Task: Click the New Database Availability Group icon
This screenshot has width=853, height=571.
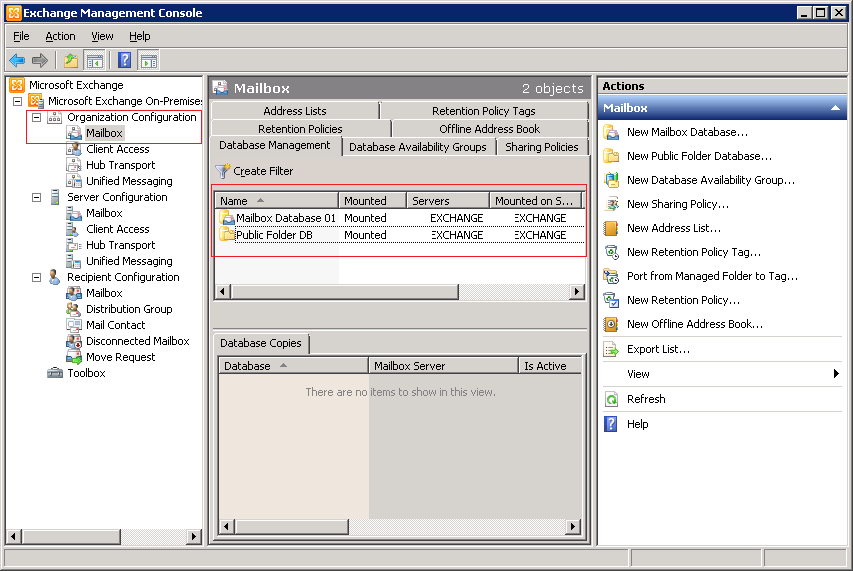Action: click(x=611, y=180)
